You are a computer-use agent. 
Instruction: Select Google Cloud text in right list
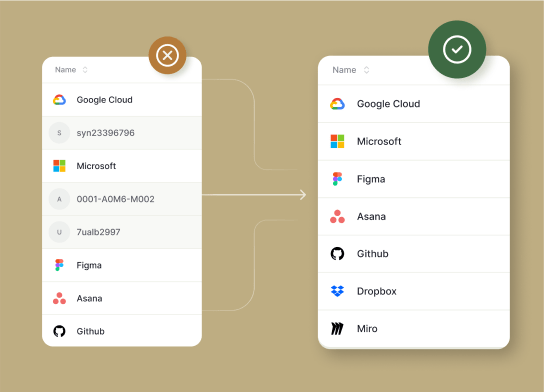(x=389, y=104)
